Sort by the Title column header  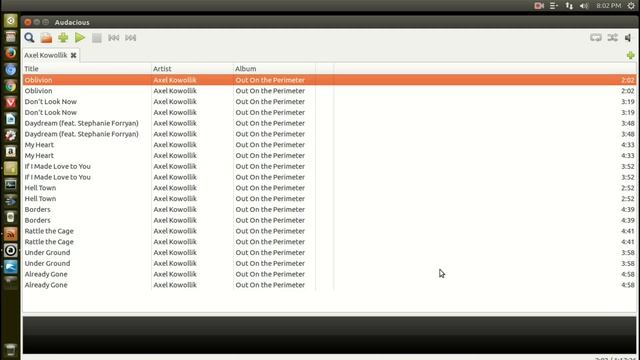[x=87, y=69]
